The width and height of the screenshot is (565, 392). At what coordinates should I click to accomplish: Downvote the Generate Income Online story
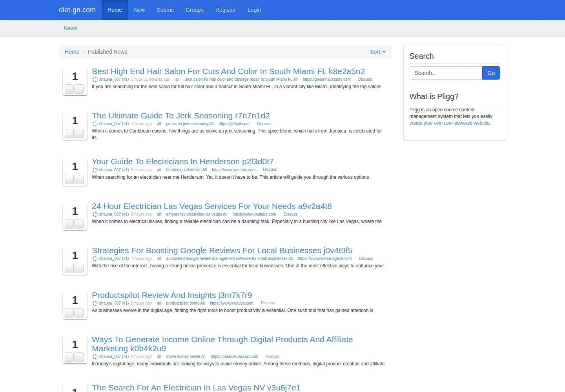[79, 357]
